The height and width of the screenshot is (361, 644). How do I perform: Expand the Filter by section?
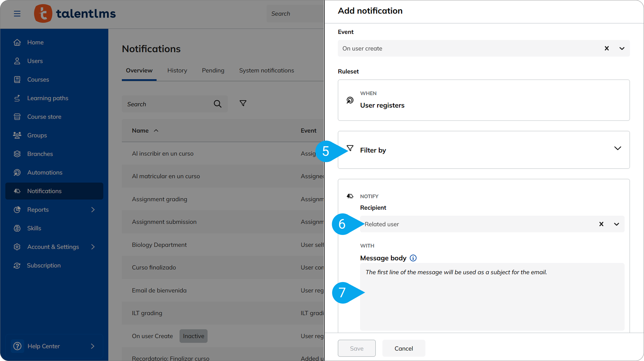point(617,148)
